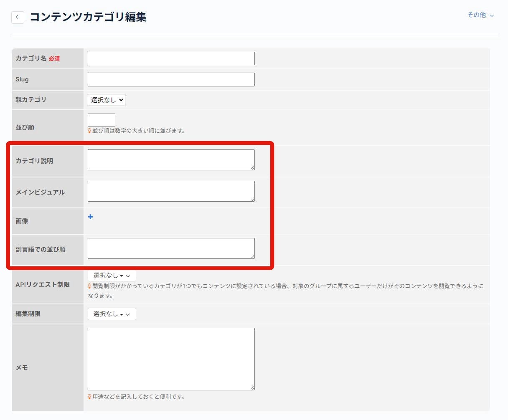Click the コンテンツカテゴリ編集 page heading

pyautogui.click(x=89, y=17)
